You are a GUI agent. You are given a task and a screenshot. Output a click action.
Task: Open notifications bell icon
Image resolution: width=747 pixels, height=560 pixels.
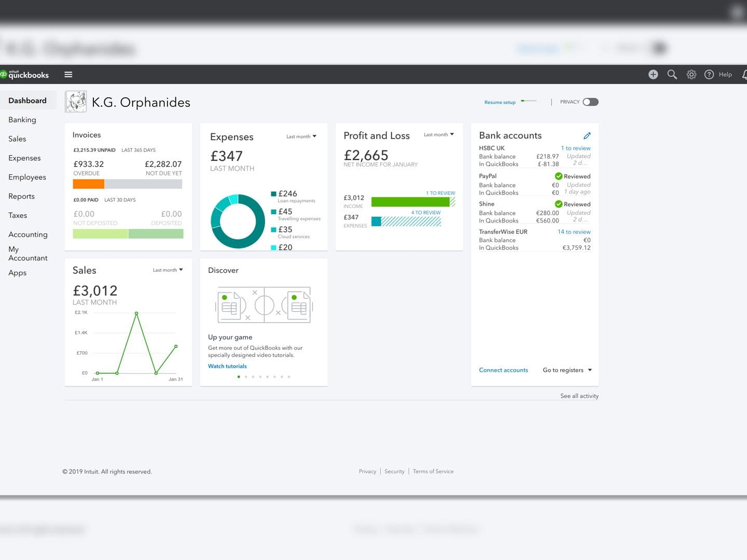click(744, 75)
